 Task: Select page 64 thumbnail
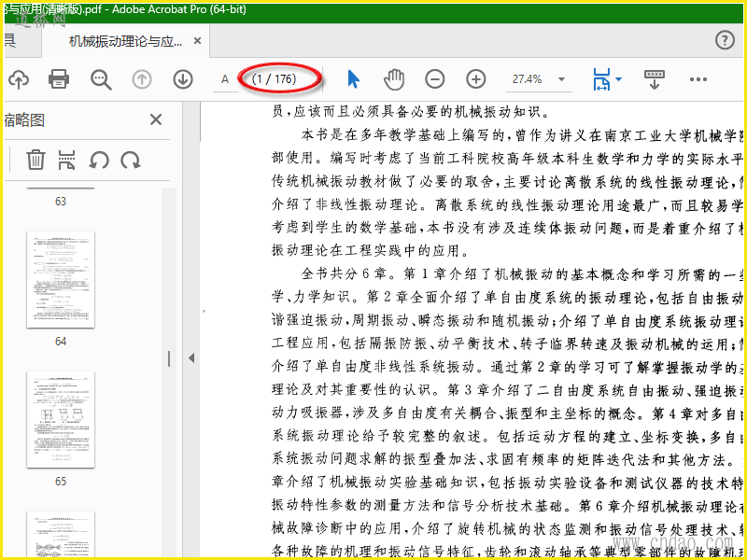(61, 279)
